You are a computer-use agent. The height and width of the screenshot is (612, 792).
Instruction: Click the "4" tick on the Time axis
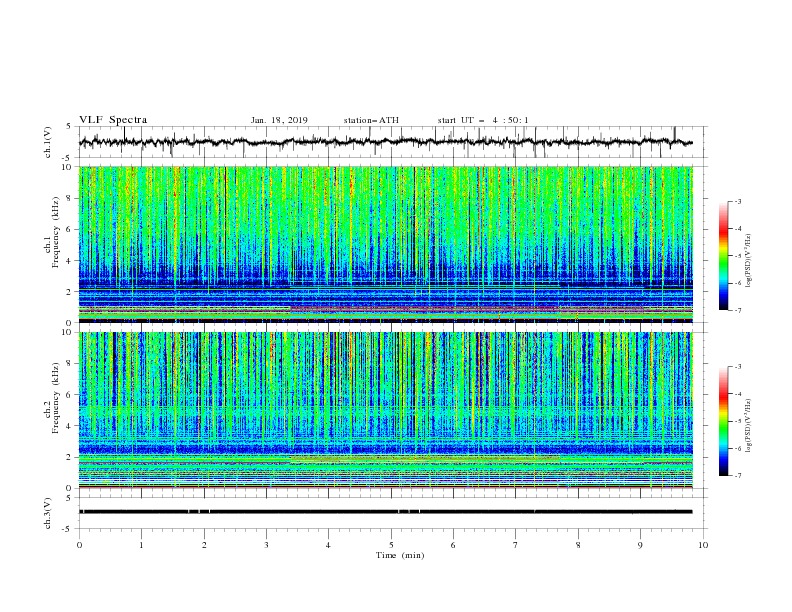point(328,545)
